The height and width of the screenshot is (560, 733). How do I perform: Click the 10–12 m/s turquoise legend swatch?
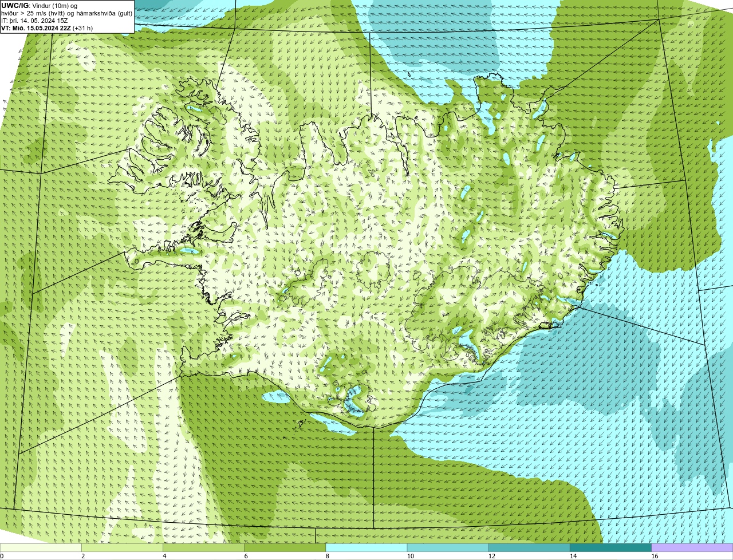(448, 548)
